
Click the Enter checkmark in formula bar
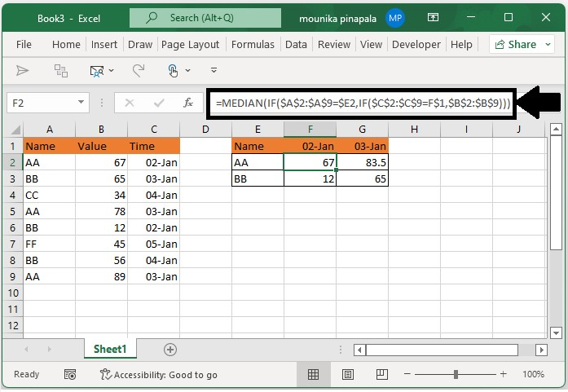[x=159, y=104]
